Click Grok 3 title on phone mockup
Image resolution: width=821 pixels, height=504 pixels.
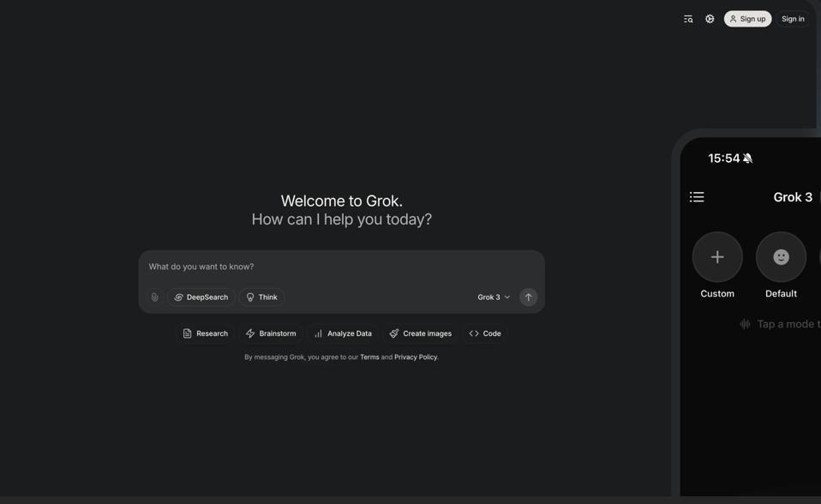793,197
